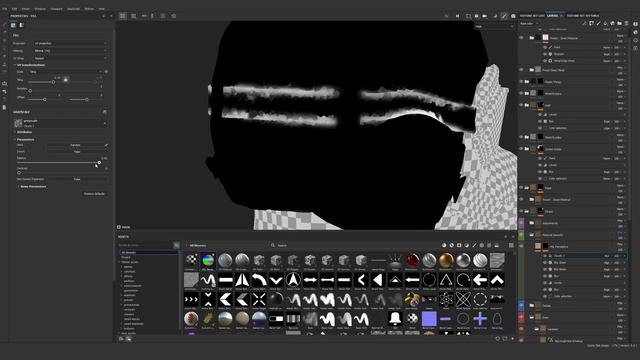This screenshot has height=360, width=640.
Task: Open the Scale dropdown set to Tiling
Action: point(65,71)
